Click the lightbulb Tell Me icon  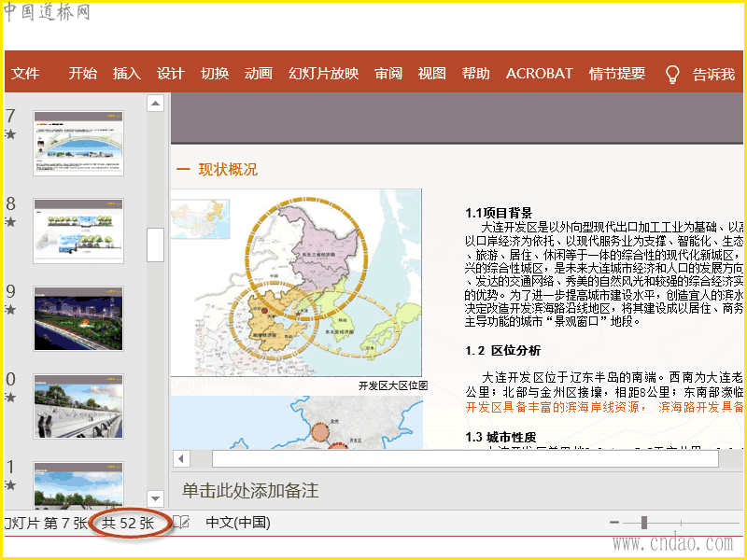coord(671,75)
